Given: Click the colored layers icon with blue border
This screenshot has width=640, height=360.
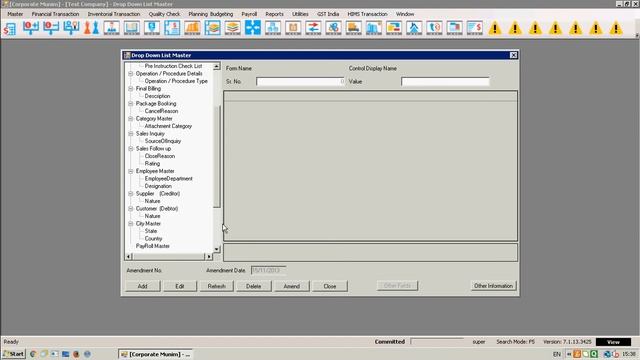Looking at the screenshot, I should point(212,28).
